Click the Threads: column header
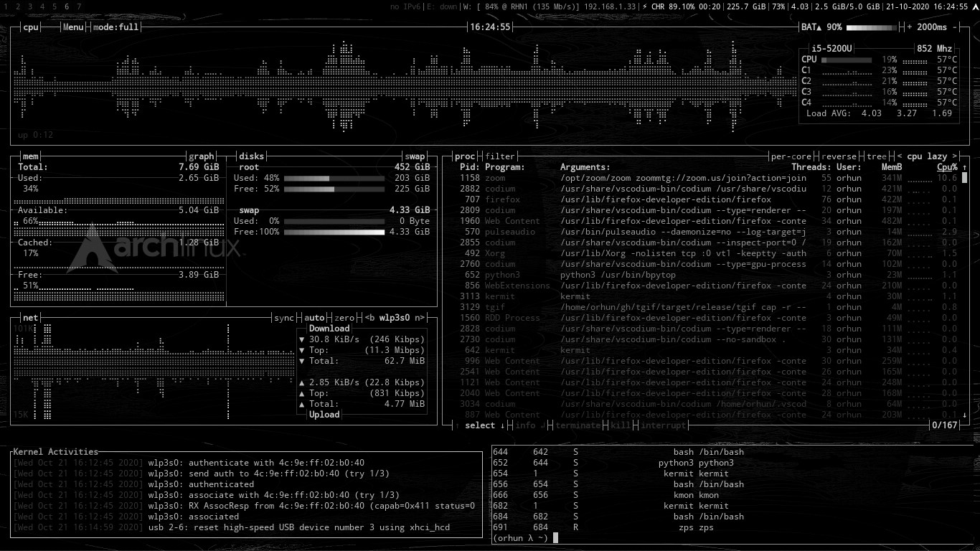Screen dimensions: 980x551 tap(811, 167)
